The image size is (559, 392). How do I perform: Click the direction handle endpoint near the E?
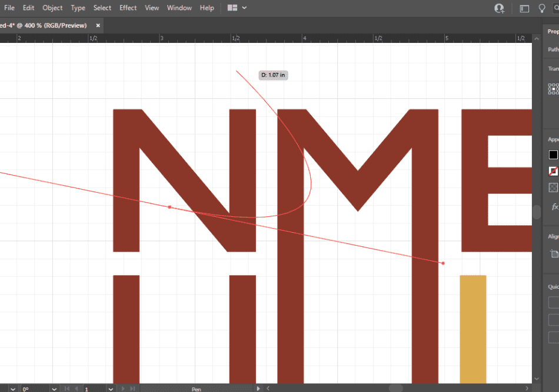point(443,263)
